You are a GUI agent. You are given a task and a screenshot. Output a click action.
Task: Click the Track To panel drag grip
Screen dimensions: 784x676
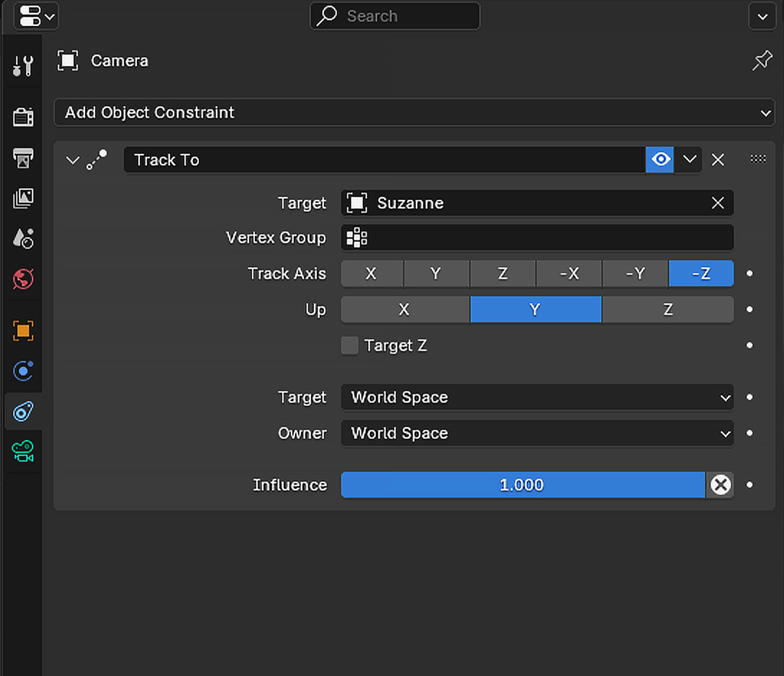click(x=758, y=159)
